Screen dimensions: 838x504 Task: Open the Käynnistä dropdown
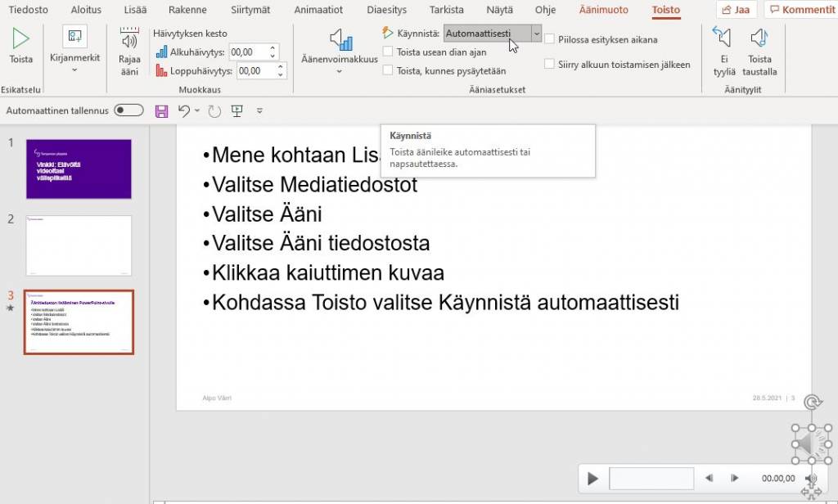click(537, 34)
